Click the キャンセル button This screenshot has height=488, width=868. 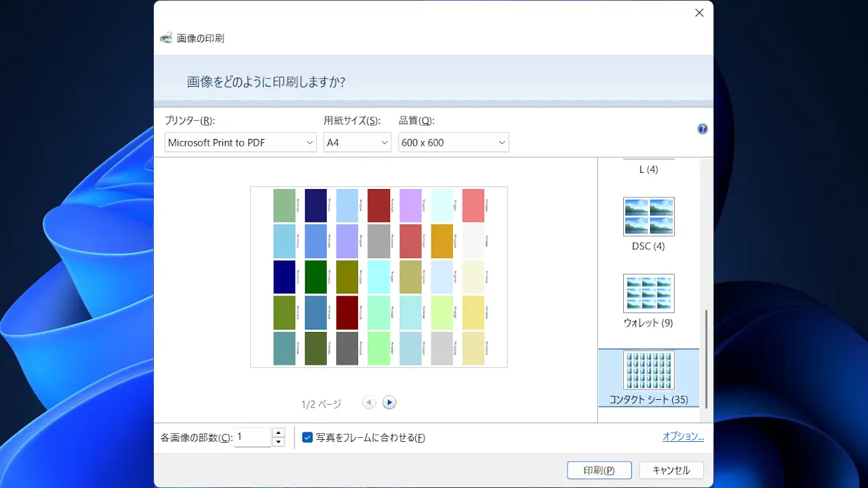671,470
